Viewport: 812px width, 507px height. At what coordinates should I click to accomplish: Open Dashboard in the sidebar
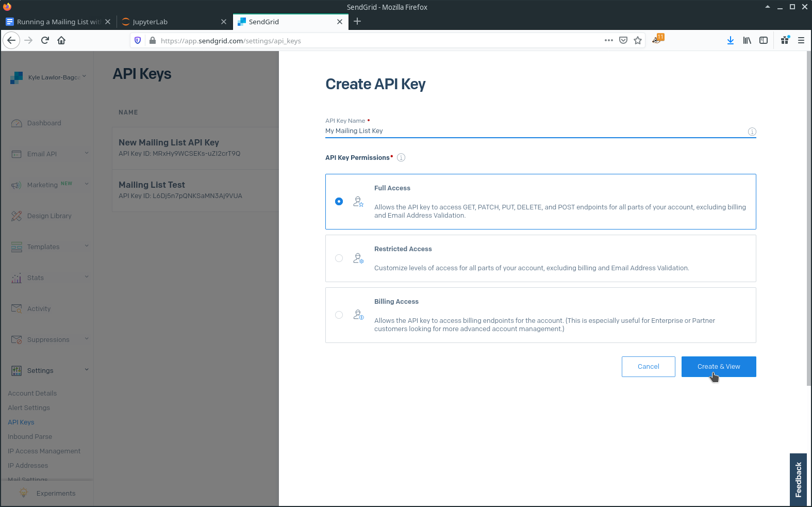tap(44, 123)
